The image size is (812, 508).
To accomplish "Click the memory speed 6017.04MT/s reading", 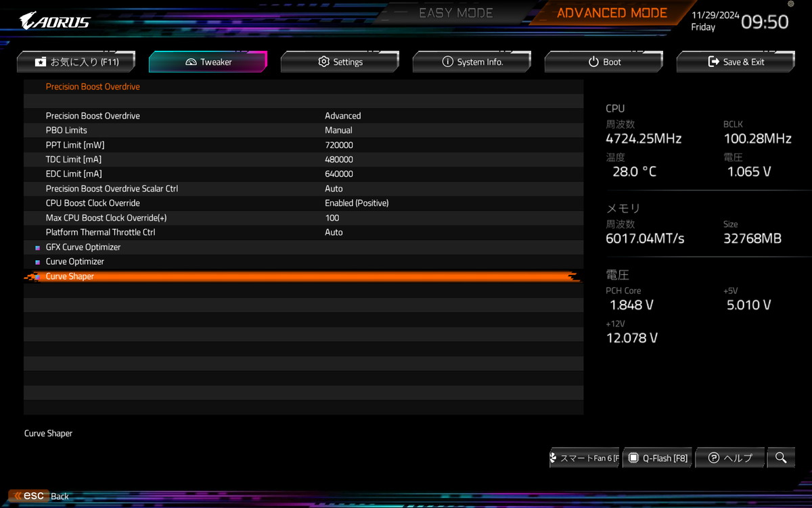I will 645,238.
